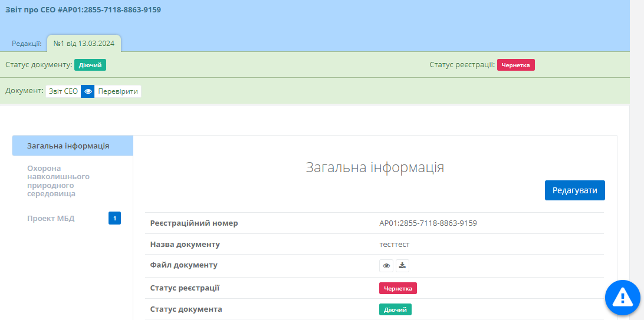Click the Перевірити button
Image resolution: width=644 pixels, height=320 pixels.
[118, 91]
